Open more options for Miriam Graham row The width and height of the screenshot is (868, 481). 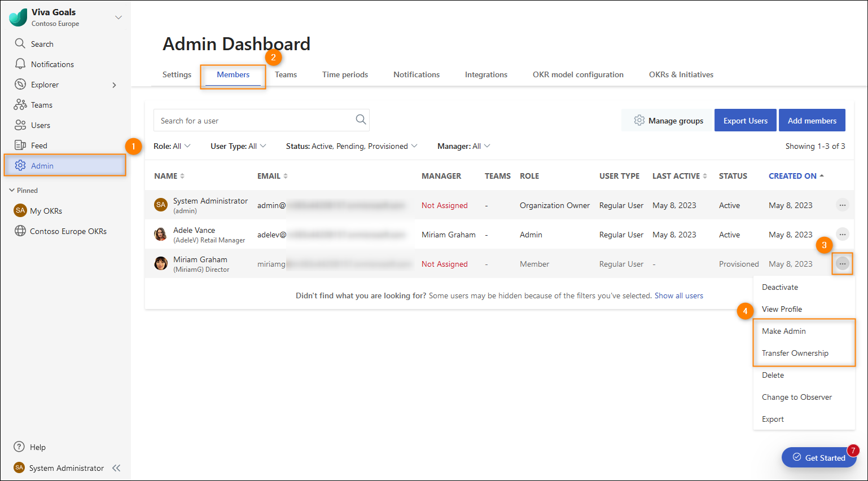[x=842, y=263]
